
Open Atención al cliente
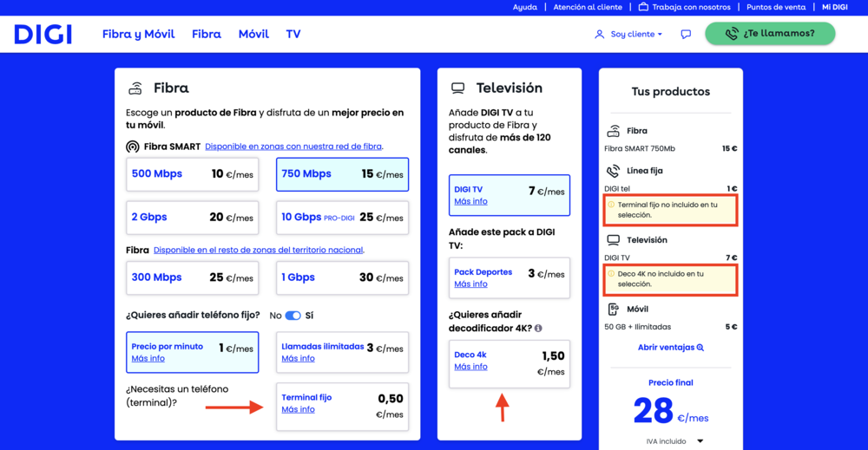pos(588,7)
